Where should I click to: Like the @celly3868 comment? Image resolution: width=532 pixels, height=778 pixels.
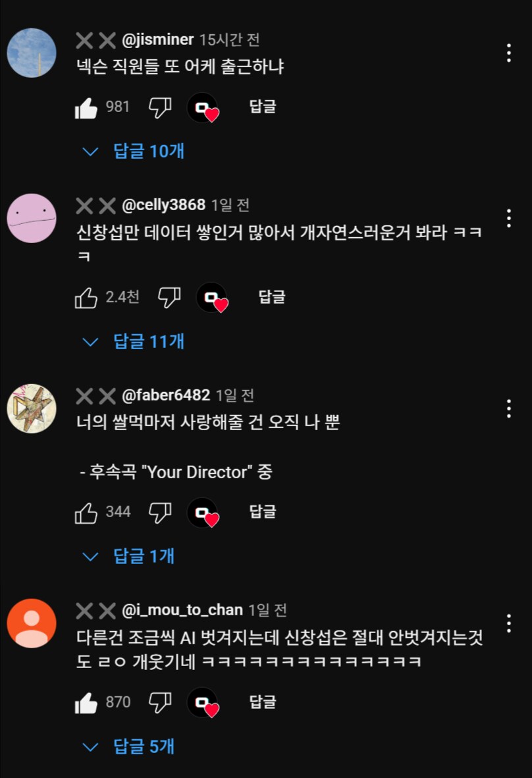[x=86, y=298]
